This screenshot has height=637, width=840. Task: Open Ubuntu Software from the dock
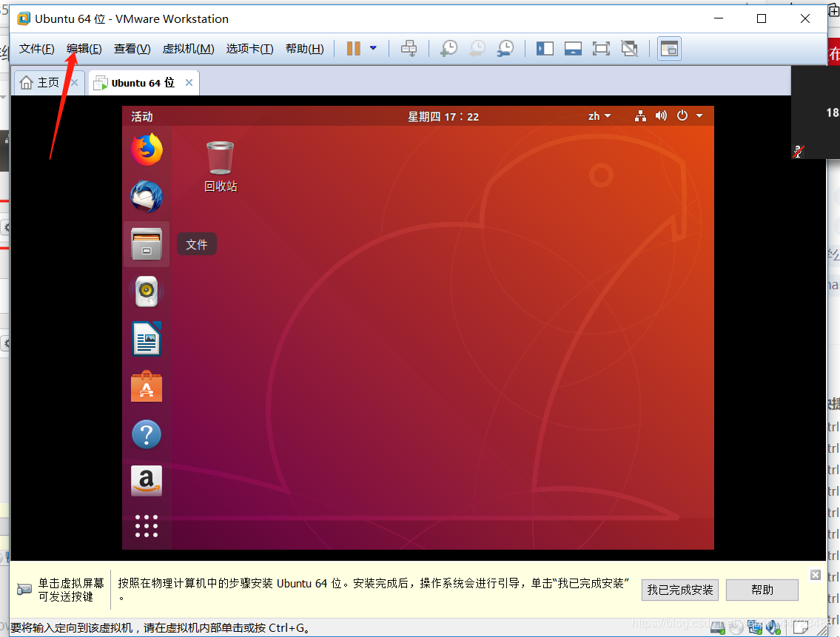coord(147,386)
